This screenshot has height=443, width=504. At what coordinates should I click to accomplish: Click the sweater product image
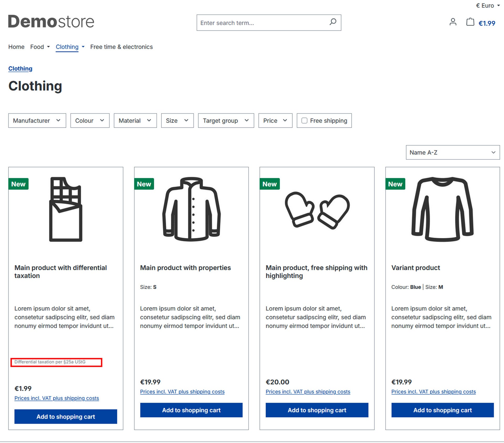coord(443,209)
